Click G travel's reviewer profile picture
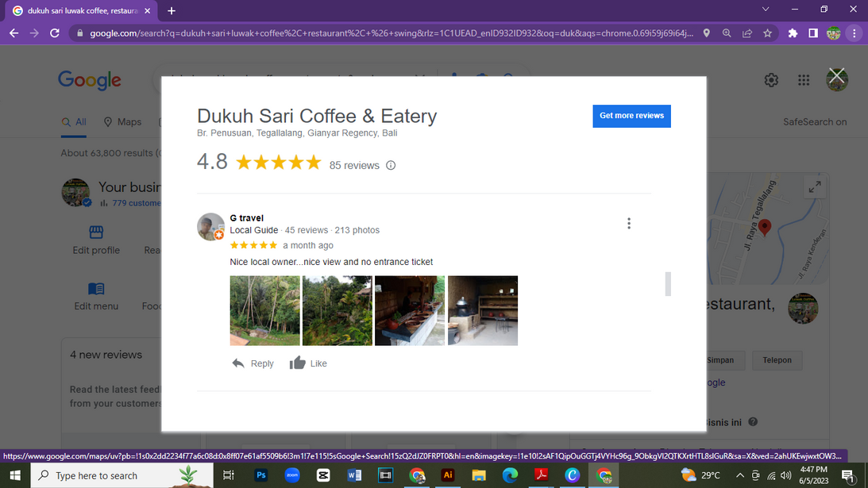The height and width of the screenshot is (488, 868). (210, 227)
